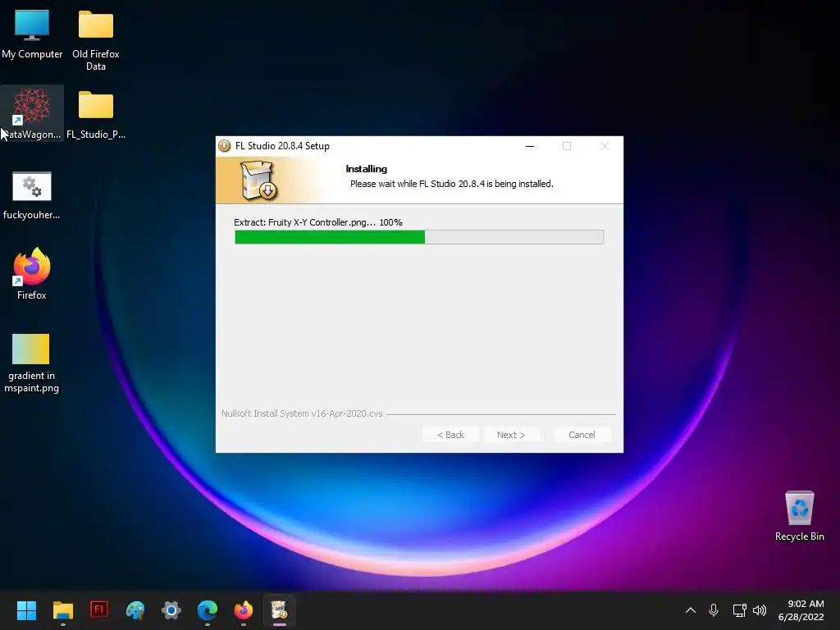Click the 'Please wait while FL Studio' message
The height and width of the screenshot is (630, 840).
click(452, 184)
